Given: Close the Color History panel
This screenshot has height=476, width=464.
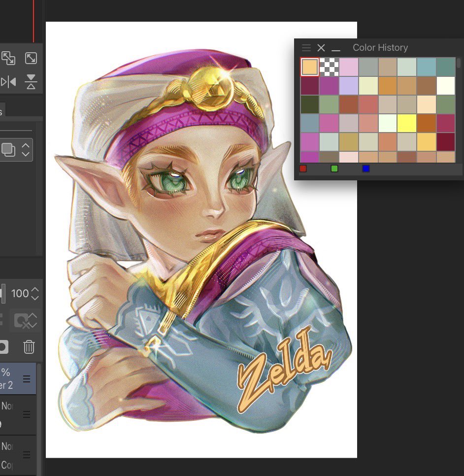Looking at the screenshot, I should click(x=321, y=48).
